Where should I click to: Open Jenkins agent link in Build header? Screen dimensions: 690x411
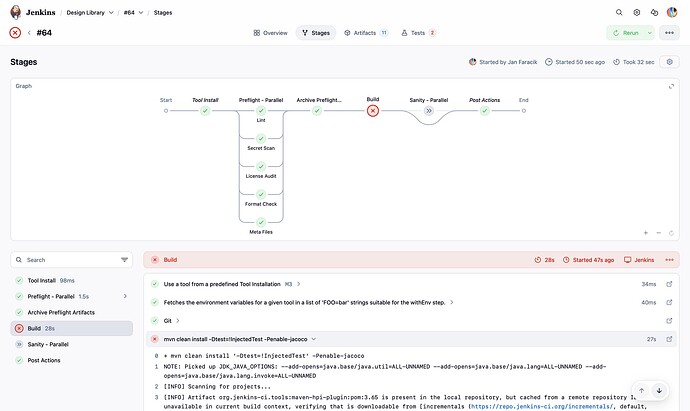coord(639,260)
